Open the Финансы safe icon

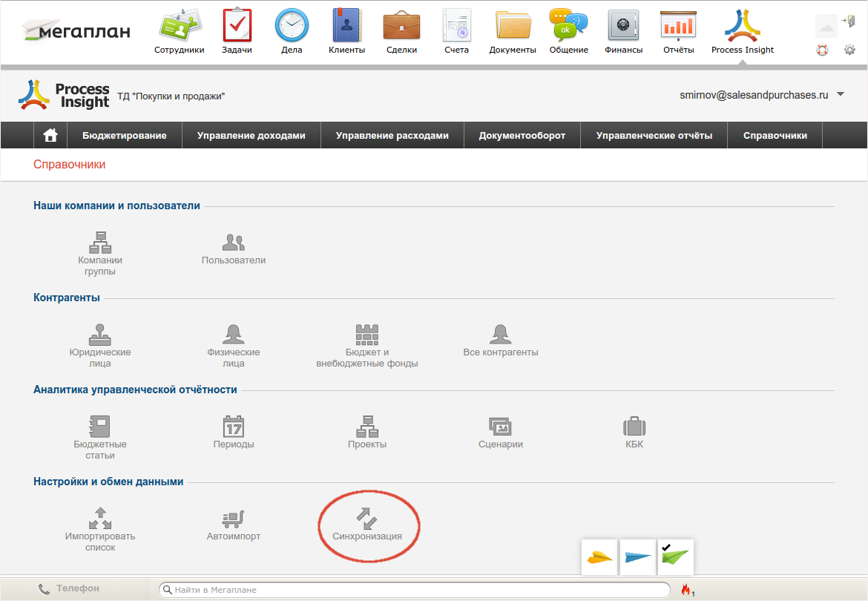click(x=623, y=25)
